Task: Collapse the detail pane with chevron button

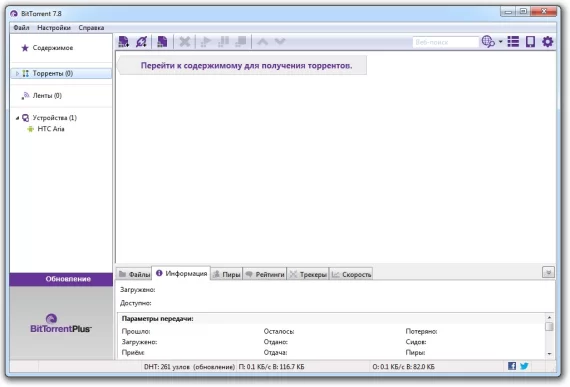Action: point(548,272)
